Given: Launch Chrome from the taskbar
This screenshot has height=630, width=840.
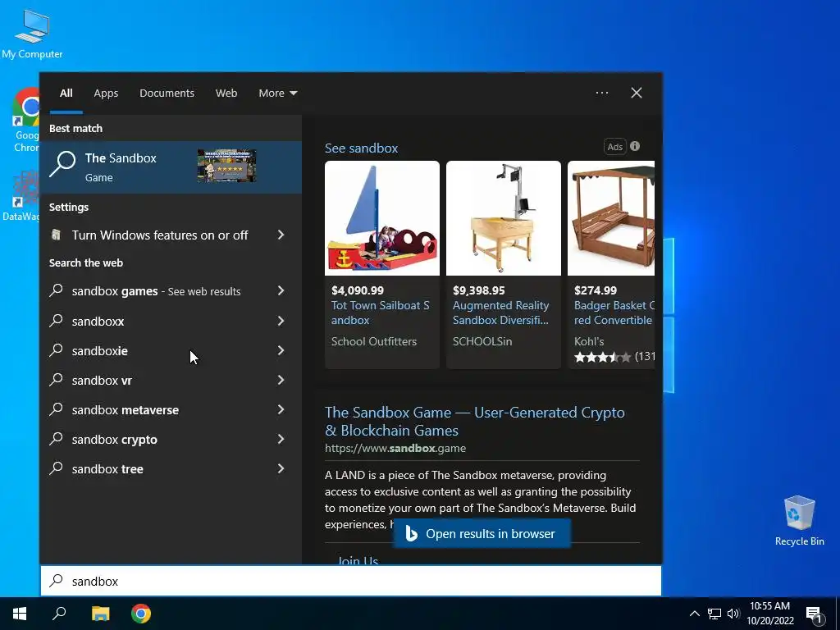Looking at the screenshot, I should [141, 614].
